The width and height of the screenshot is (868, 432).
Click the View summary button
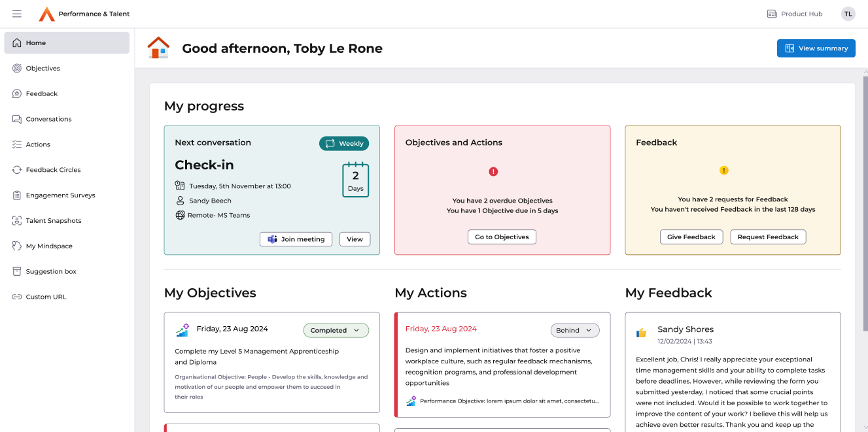tap(816, 48)
